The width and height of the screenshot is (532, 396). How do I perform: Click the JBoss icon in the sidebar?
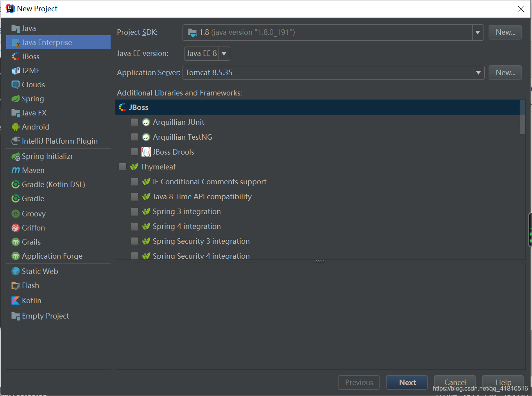pos(16,56)
